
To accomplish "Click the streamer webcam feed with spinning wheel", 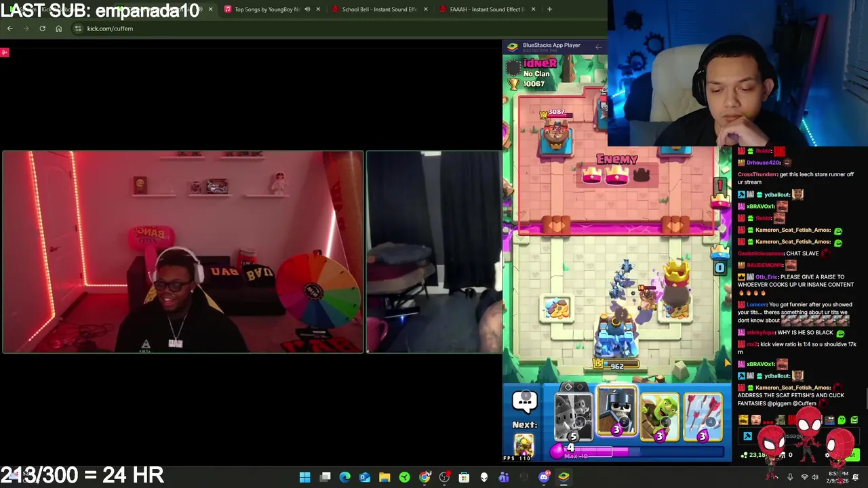I will 183,252.
